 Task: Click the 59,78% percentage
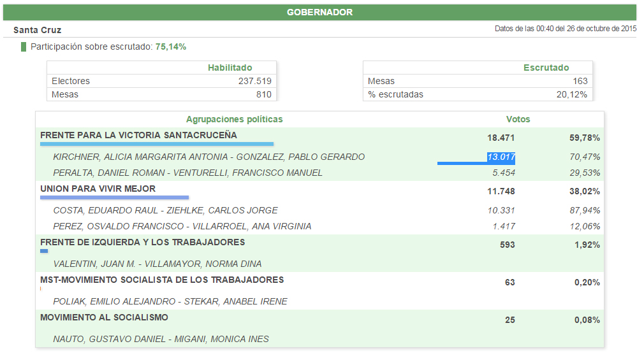point(585,138)
